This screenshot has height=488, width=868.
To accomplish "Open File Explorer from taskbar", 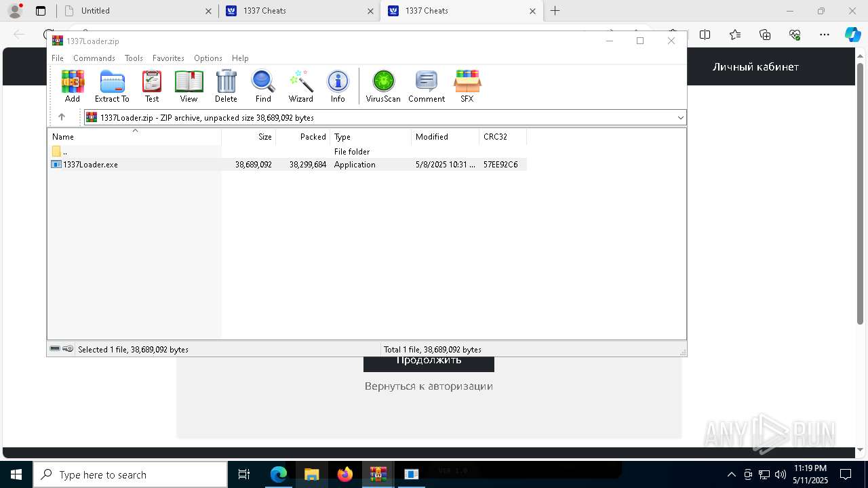I will (x=311, y=474).
